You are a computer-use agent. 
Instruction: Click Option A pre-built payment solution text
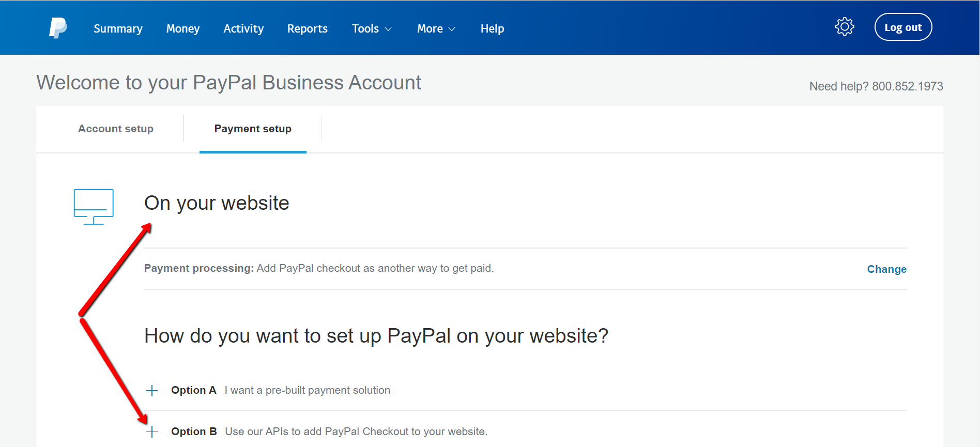[x=308, y=390]
